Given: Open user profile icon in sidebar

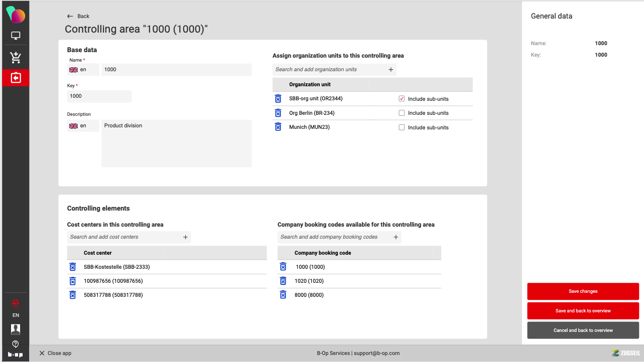Looking at the screenshot, I should pos(16,329).
